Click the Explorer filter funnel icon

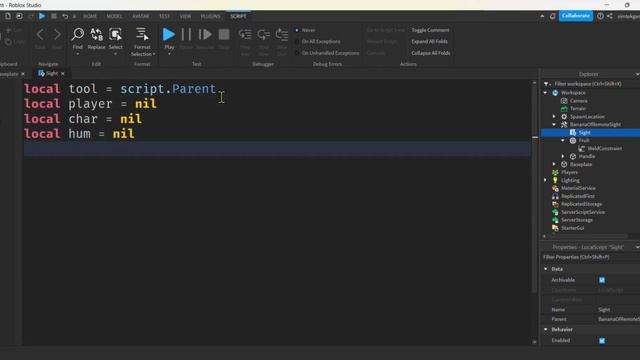tap(547, 84)
